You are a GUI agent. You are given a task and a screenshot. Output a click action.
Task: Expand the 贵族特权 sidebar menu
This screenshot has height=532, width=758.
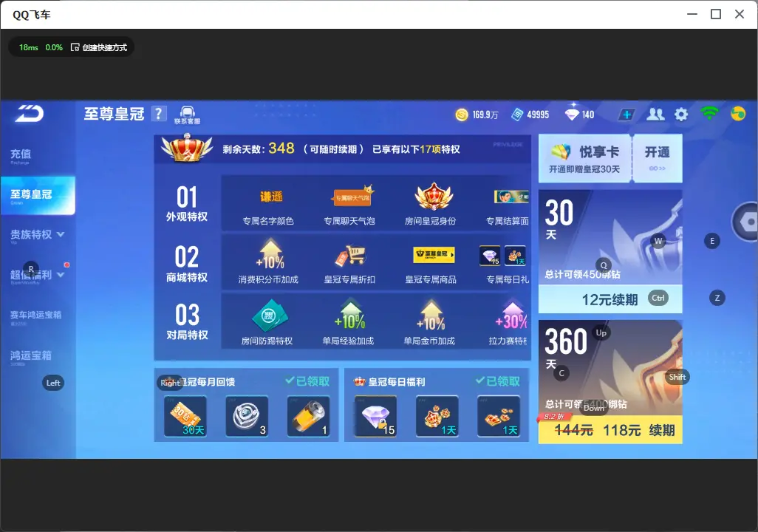click(38, 234)
